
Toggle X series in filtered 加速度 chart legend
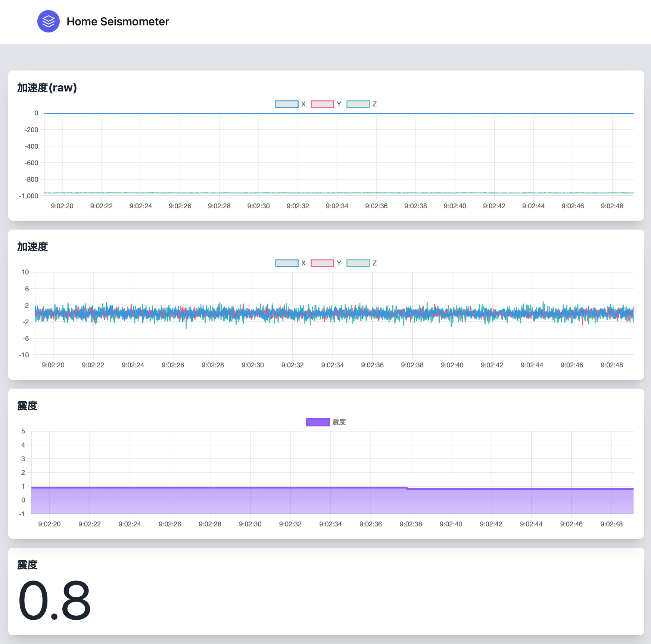click(290, 263)
